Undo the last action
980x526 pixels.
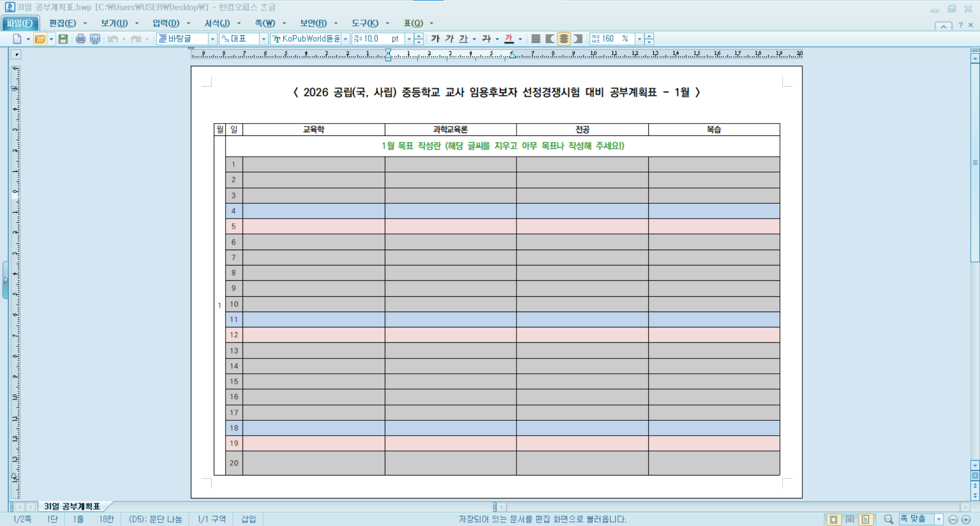click(113, 39)
